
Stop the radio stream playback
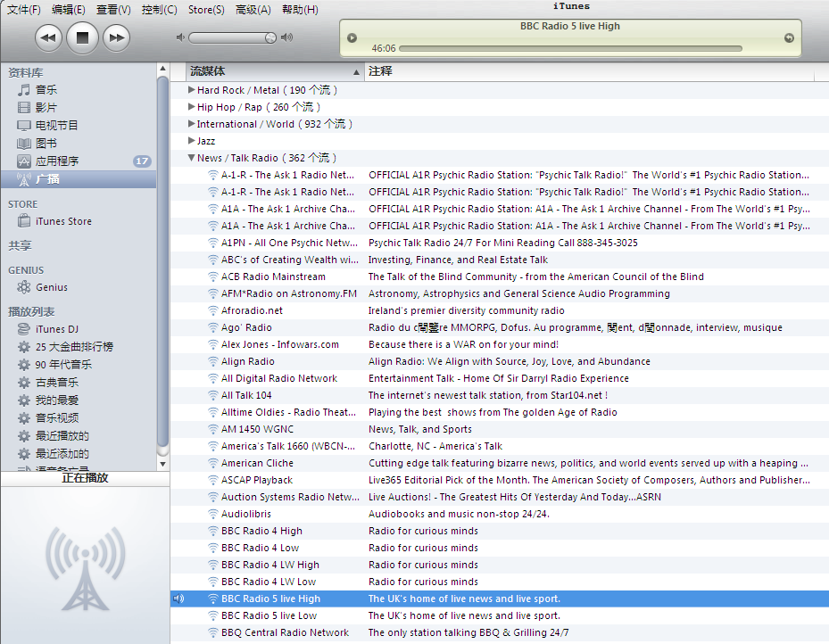[82, 38]
